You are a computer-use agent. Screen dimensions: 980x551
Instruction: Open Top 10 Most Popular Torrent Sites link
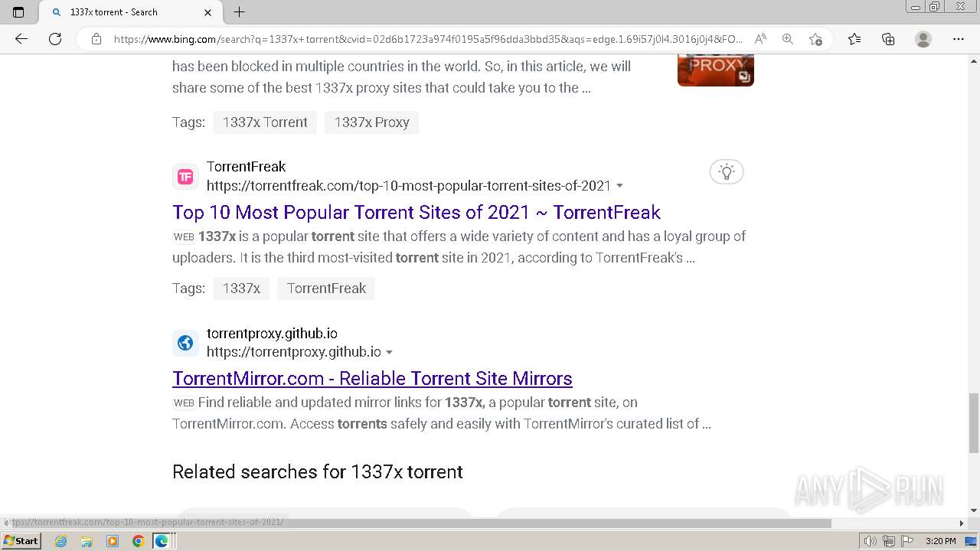tap(416, 212)
